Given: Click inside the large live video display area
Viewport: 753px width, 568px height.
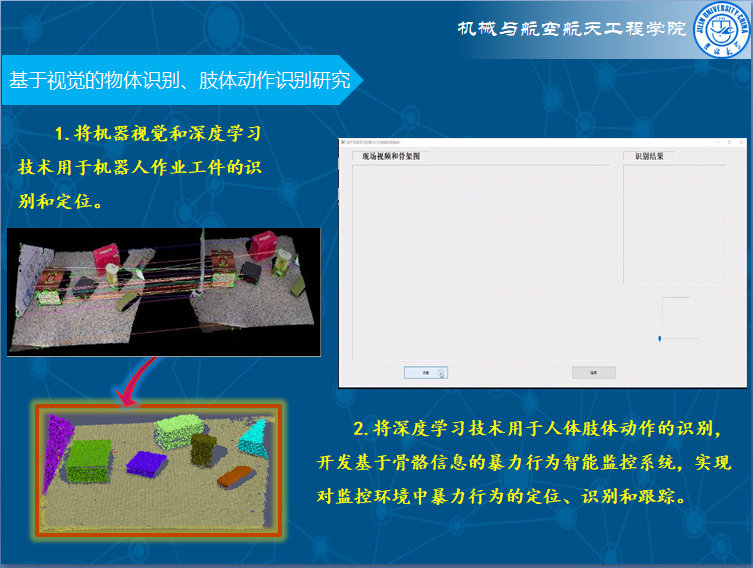Looking at the screenshot, I should point(480,260).
